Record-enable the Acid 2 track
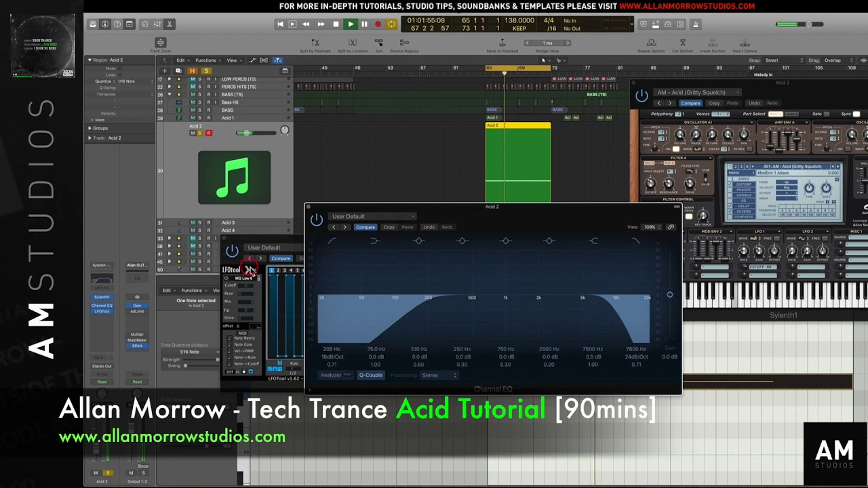The height and width of the screenshot is (488, 868). [x=208, y=133]
